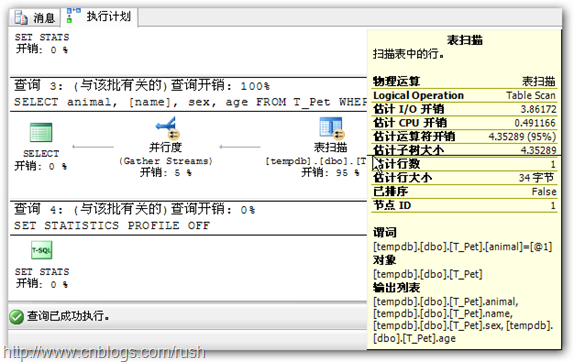The image size is (574, 362).
Task: Click the 并行度 Gather Streams icon
Action: point(167,128)
